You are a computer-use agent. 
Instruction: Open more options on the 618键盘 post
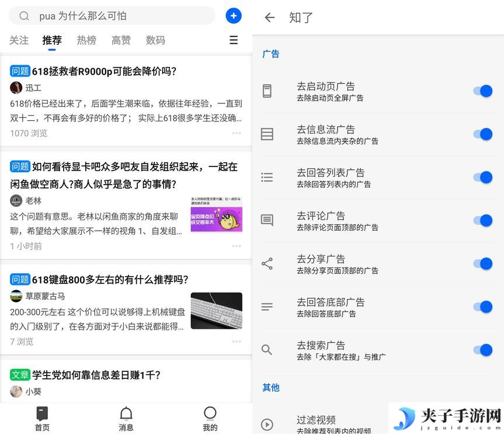pos(237,342)
